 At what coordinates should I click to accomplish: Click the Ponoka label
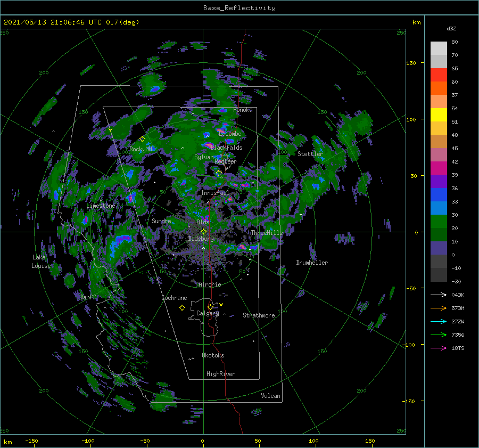click(x=243, y=110)
